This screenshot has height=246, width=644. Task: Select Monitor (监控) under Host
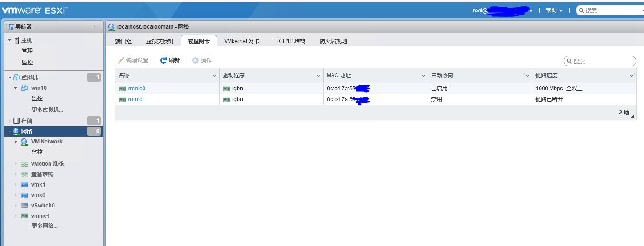[x=27, y=63]
